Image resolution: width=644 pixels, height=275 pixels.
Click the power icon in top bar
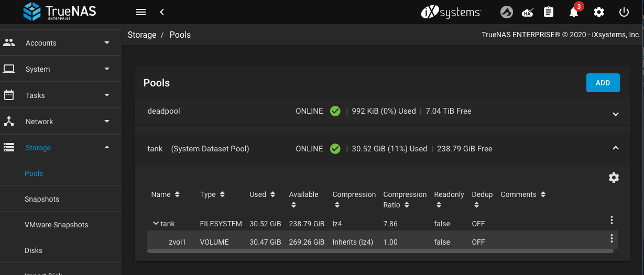(x=624, y=12)
